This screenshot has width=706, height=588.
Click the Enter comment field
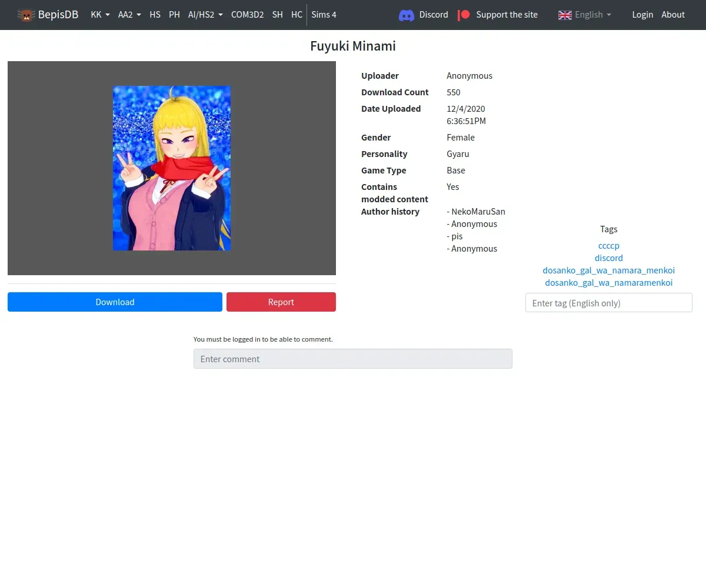(x=353, y=359)
